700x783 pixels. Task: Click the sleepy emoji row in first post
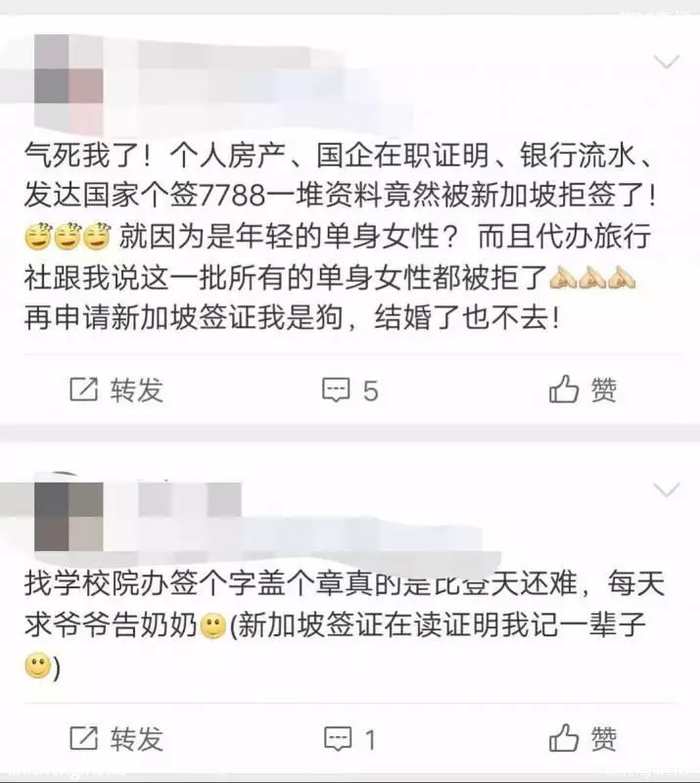click(68, 236)
